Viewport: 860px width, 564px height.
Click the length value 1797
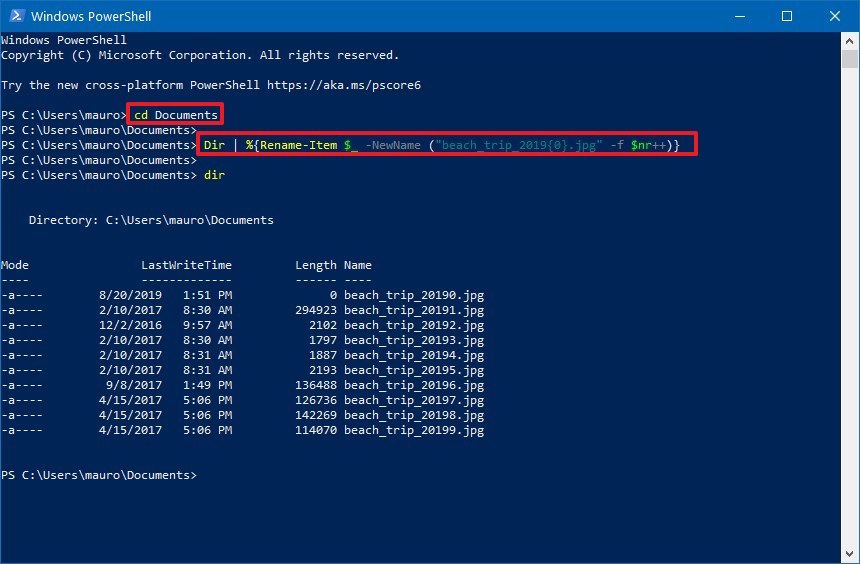[323, 340]
